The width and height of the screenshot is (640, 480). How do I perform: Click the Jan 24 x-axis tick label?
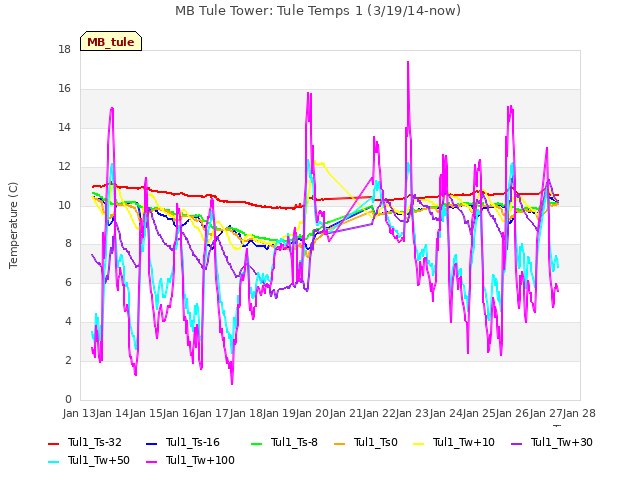click(446, 413)
